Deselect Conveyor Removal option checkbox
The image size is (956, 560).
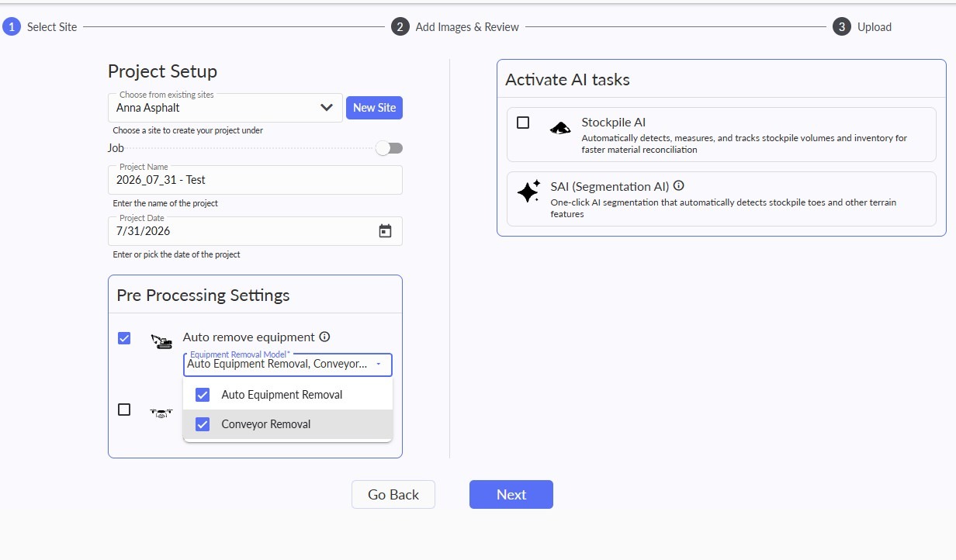(203, 424)
